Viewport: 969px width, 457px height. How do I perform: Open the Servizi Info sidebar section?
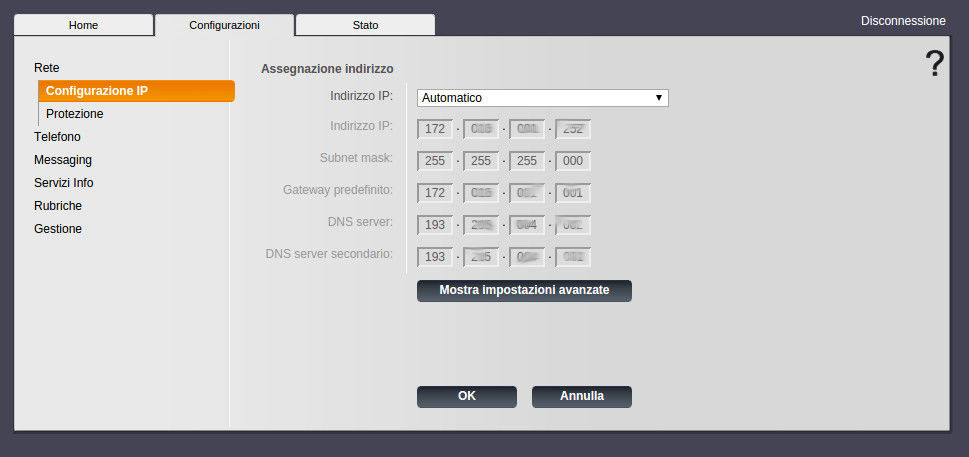pyautogui.click(x=63, y=183)
